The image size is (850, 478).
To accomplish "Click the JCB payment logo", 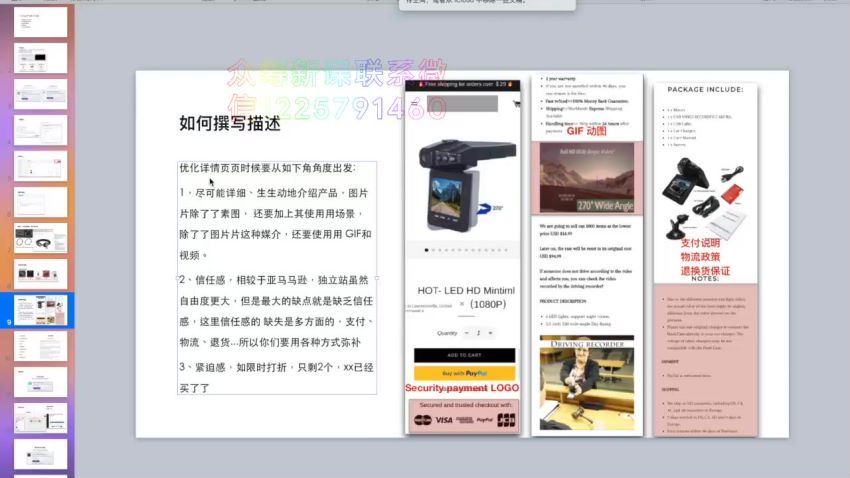I will pos(506,420).
